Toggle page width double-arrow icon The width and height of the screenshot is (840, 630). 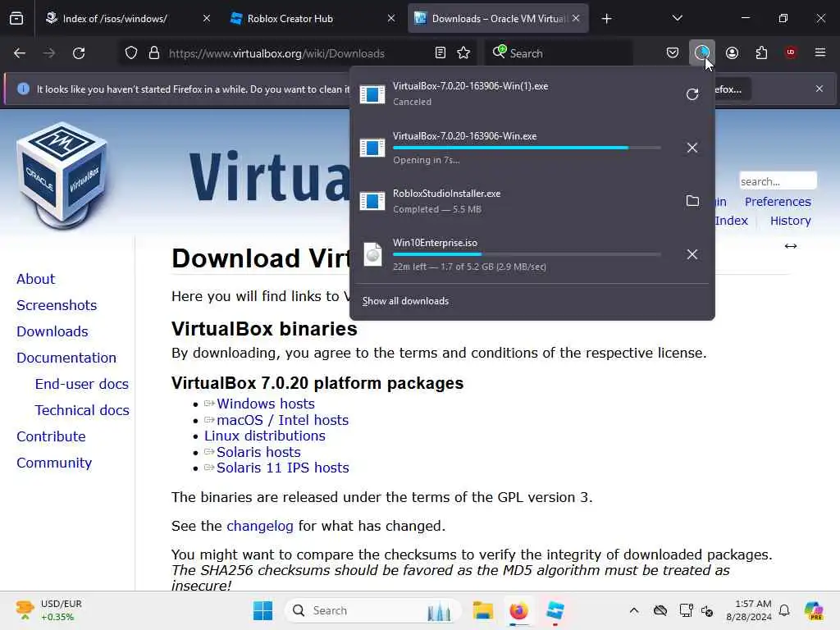click(790, 246)
